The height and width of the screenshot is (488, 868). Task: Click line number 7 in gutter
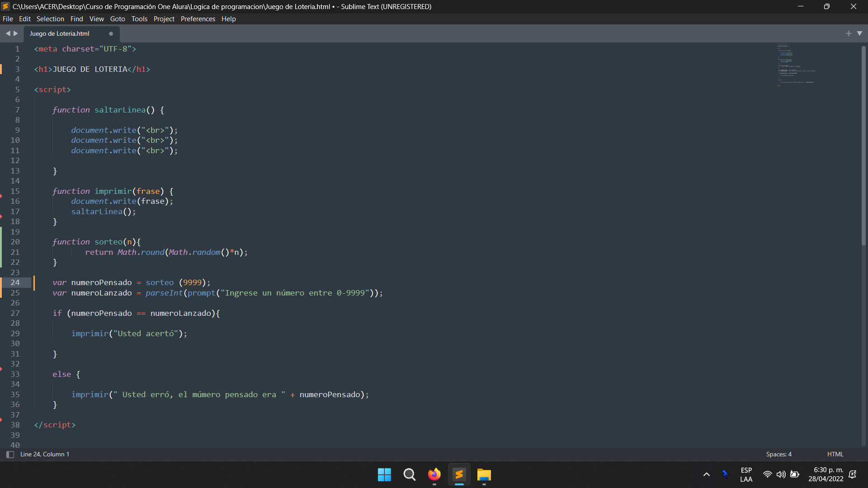coord(18,110)
